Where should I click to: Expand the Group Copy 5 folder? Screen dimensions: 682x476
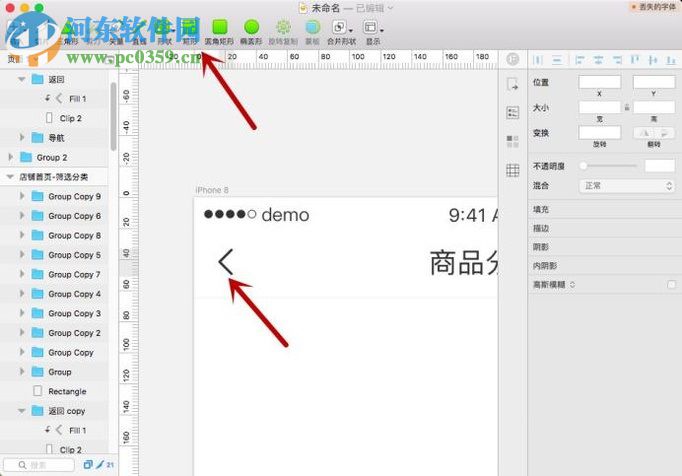coord(22,255)
